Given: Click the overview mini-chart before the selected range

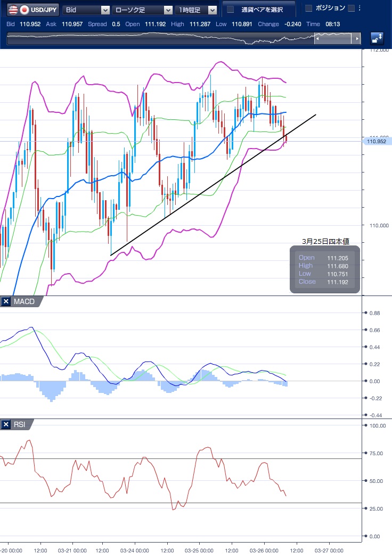Looking at the screenshot, I should point(160,38).
